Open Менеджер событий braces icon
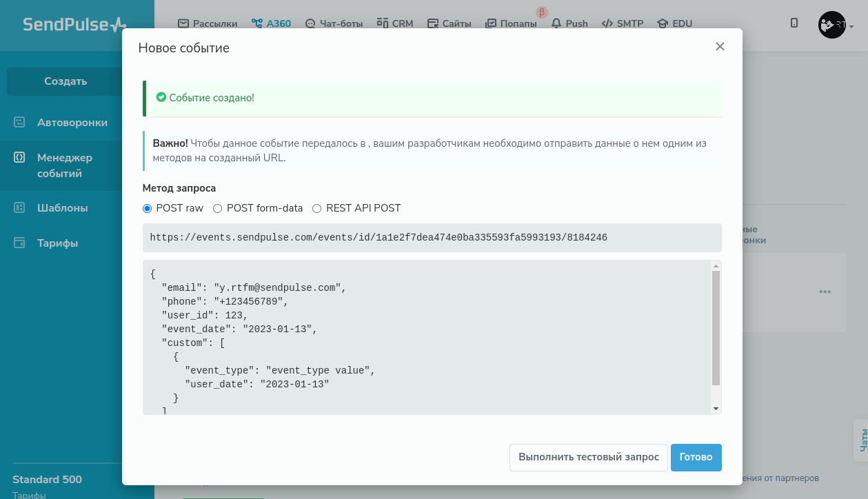Viewport: 868px width, 499px height. [x=19, y=157]
